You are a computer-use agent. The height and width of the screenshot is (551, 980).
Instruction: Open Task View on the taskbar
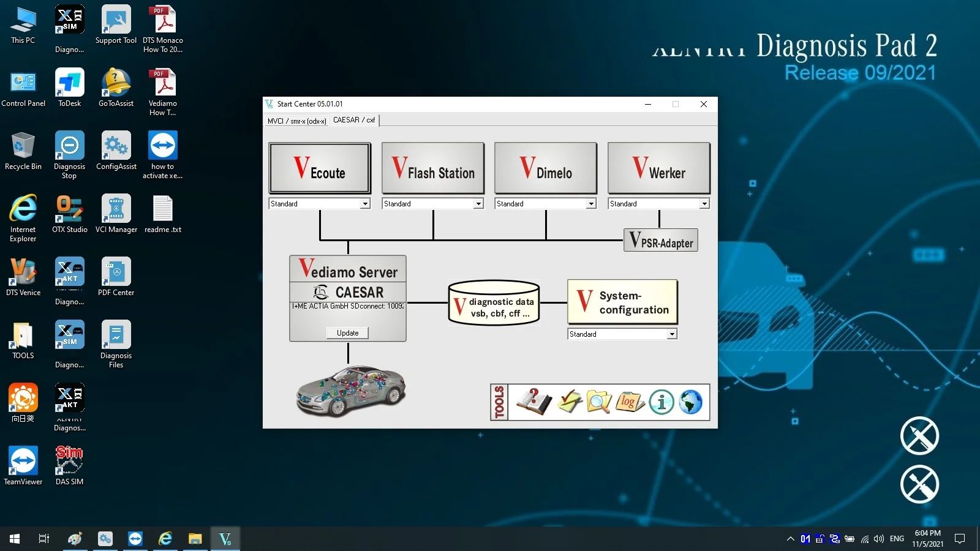coord(44,539)
